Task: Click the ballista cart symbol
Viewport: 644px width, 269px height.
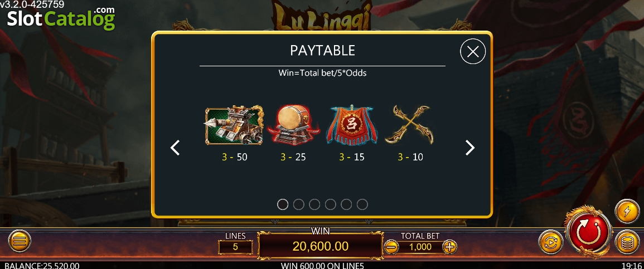Action: pos(234,125)
